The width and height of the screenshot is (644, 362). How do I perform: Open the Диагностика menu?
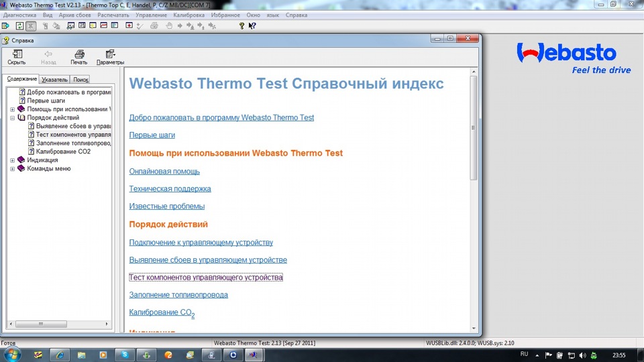coord(19,15)
